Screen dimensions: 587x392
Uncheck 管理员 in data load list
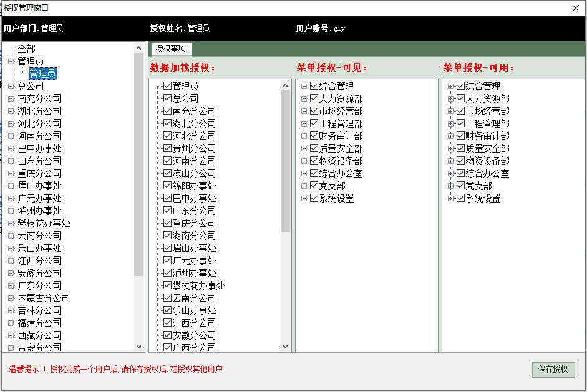(167, 86)
